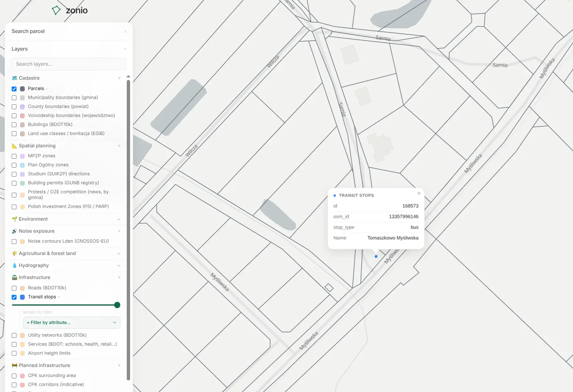Expand the Hydrography group arrow
Viewport: 573px width, 392px height.
(x=119, y=265)
